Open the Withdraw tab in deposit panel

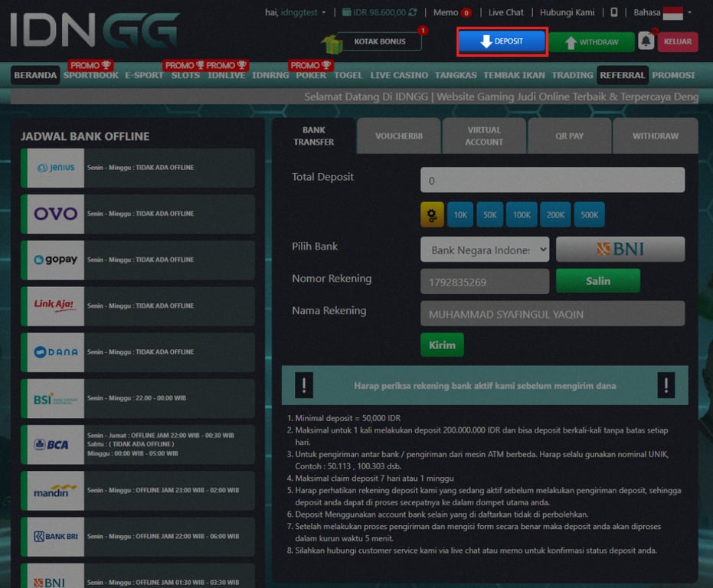point(656,136)
